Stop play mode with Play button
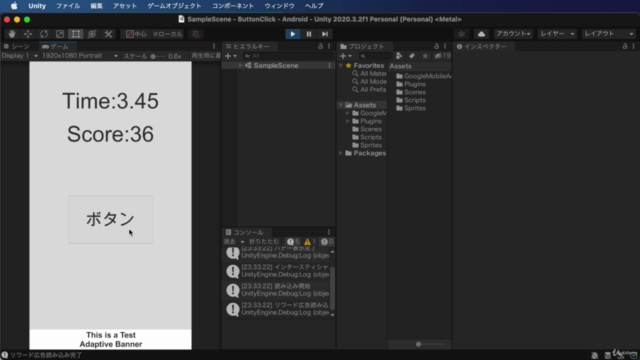Viewport: 640px width, 360px height. [293, 34]
